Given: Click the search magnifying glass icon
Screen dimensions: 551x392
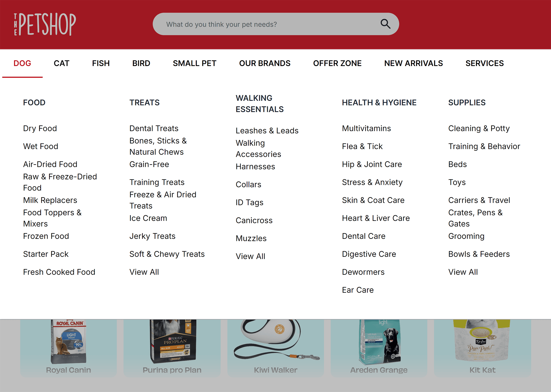Looking at the screenshot, I should tap(385, 24).
